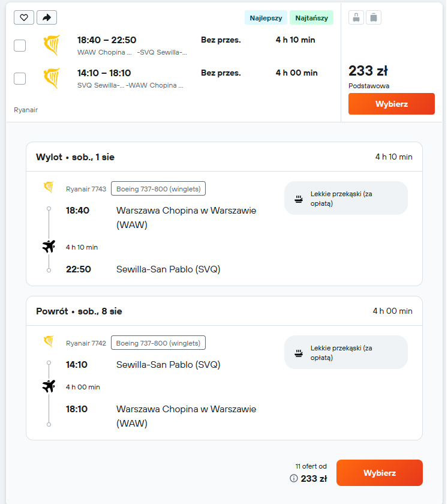Tick checkbox for 14:10 – 18:10 flight

[x=20, y=79]
